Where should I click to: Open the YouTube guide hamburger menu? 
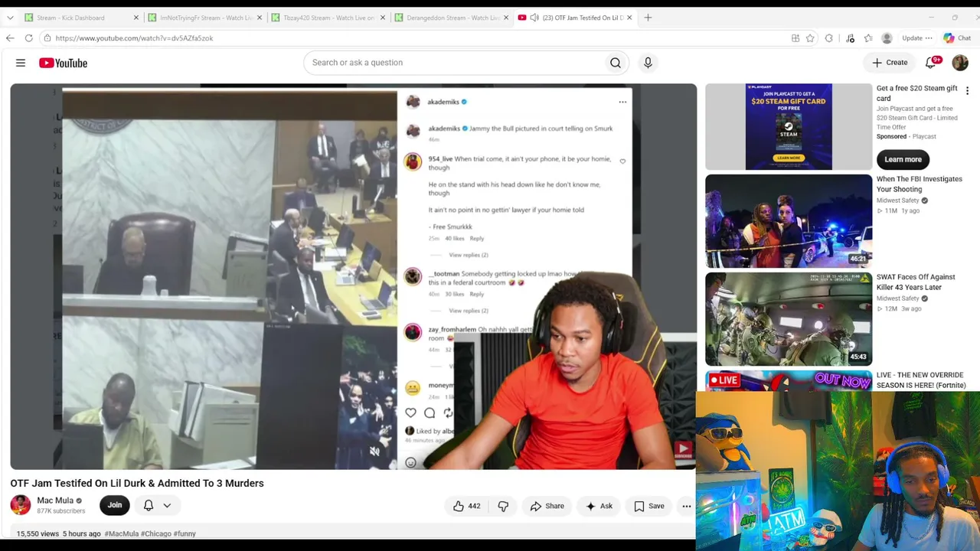point(21,63)
